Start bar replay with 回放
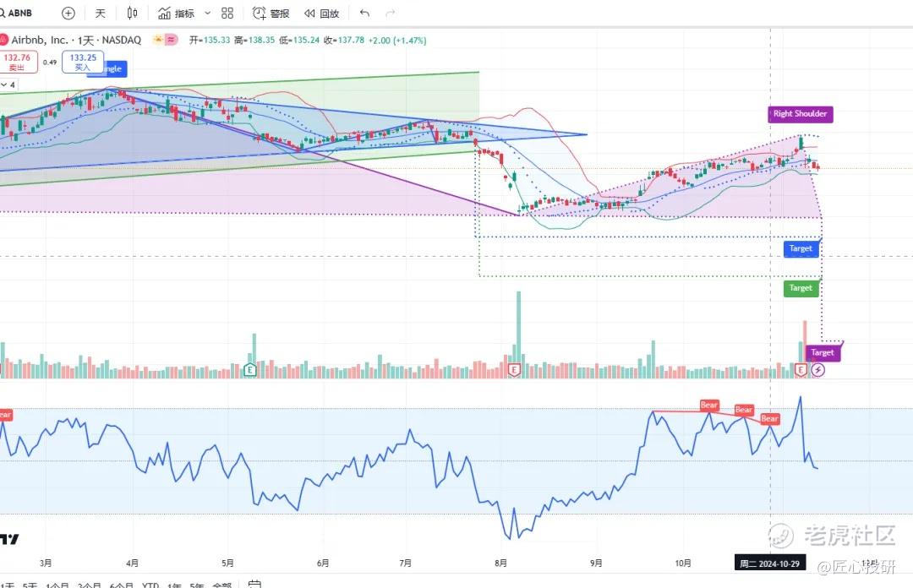The width and height of the screenshot is (913, 588). click(x=321, y=13)
